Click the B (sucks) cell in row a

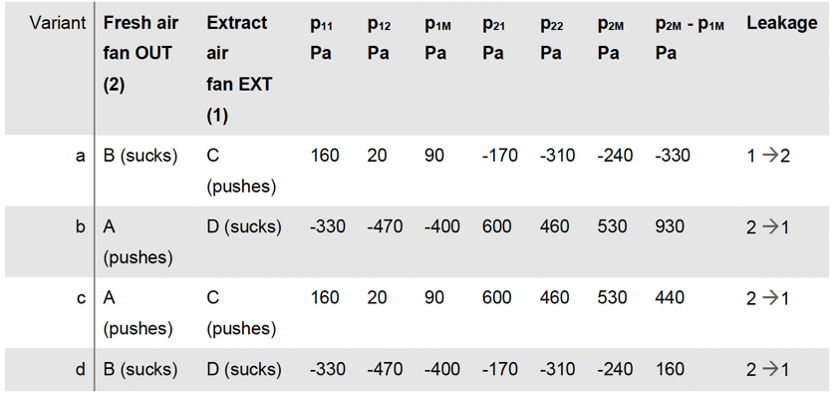pyautogui.click(x=140, y=156)
